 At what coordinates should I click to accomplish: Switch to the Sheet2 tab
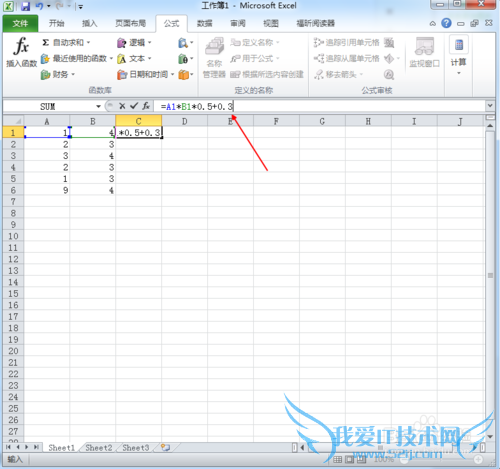pos(99,448)
